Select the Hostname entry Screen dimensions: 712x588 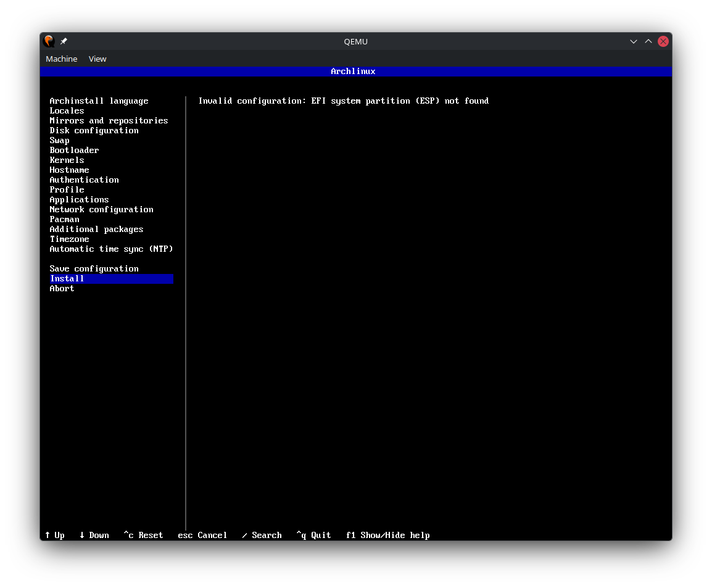[x=69, y=170]
